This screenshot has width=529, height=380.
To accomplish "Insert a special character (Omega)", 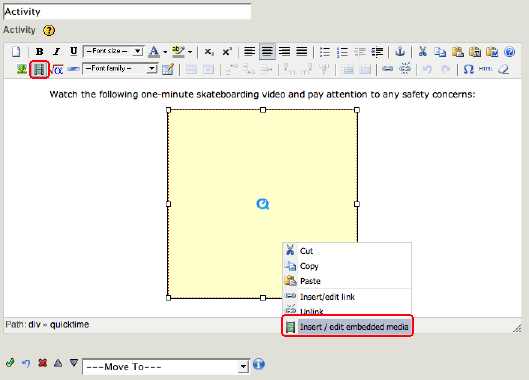I will pyautogui.click(x=468, y=70).
